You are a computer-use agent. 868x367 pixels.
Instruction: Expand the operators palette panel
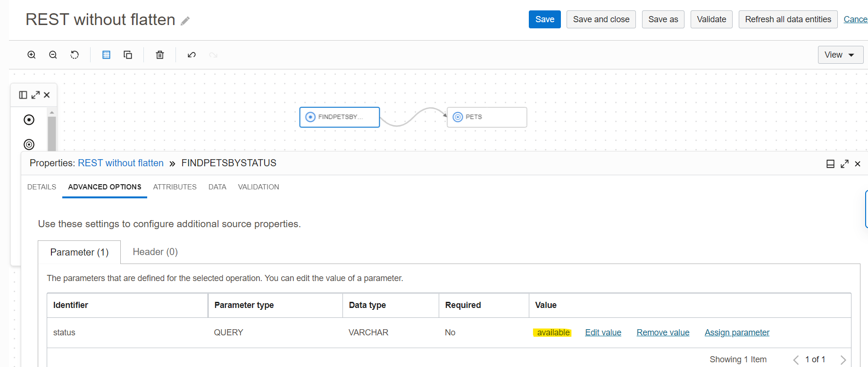35,95
